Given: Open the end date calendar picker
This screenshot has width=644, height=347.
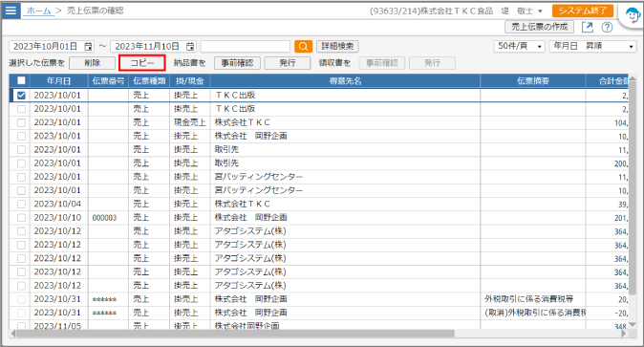Looking at the screenshot, I should (x=190, y=47).
